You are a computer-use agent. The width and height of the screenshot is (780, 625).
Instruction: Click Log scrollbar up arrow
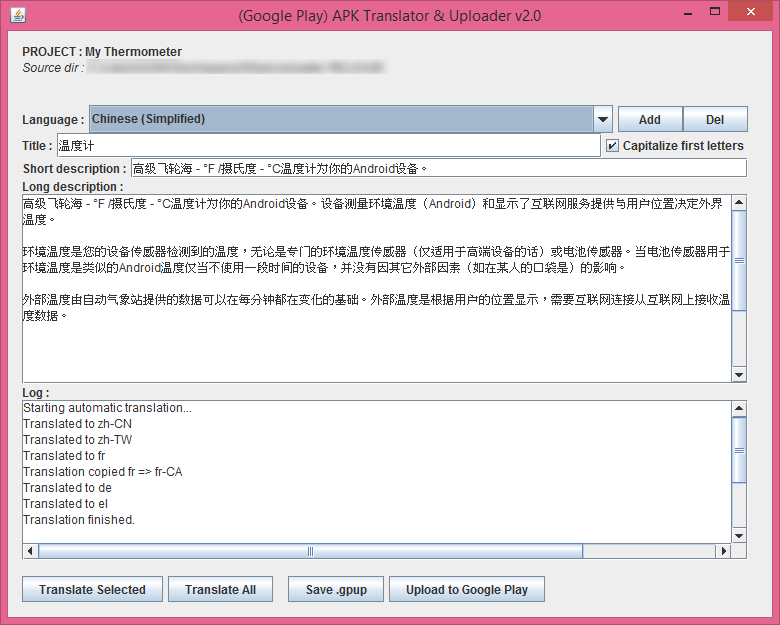739,409
